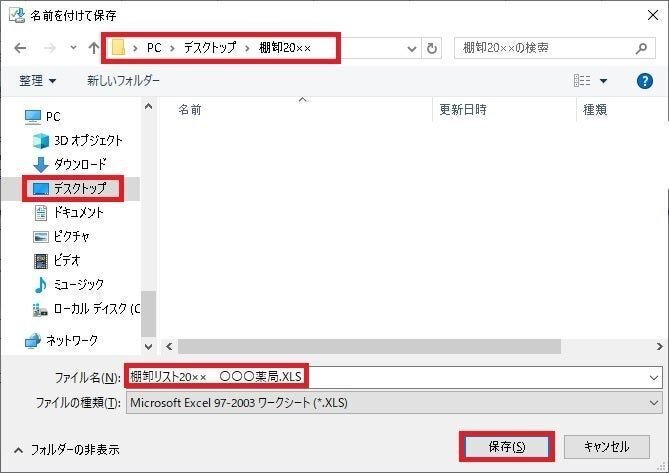Click the 保存(S) button
Image resolution: width=669 pixels, height=473 pixels.
(x=507, y=447)
